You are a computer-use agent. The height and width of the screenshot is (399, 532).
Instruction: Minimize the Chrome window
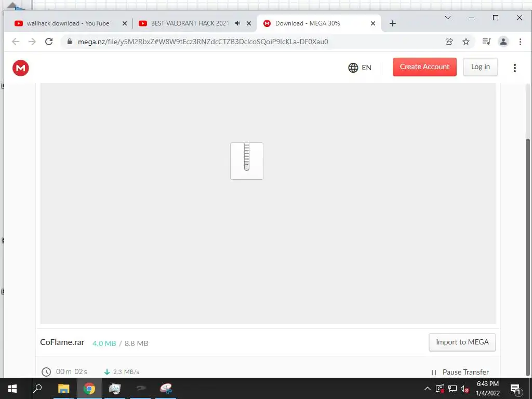pos(472,18)
